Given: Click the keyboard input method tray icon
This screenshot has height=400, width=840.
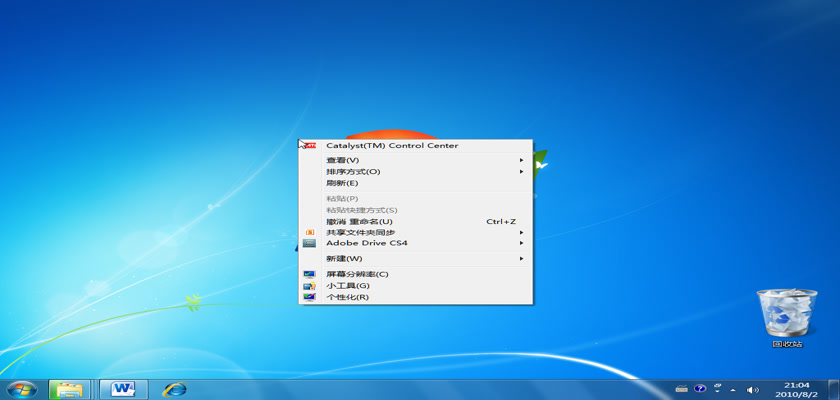Looking at the screenshot, I should [x=682, y=389].
